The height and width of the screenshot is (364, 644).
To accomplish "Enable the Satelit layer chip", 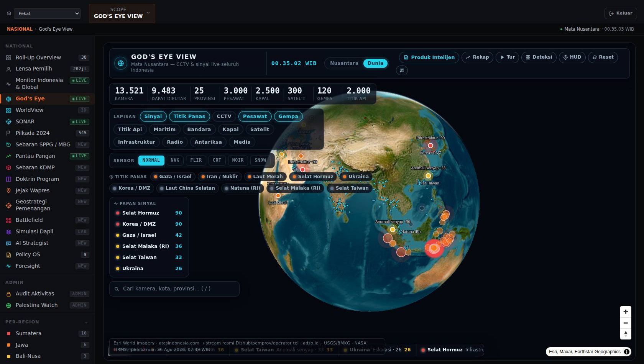I will point(260,130).
